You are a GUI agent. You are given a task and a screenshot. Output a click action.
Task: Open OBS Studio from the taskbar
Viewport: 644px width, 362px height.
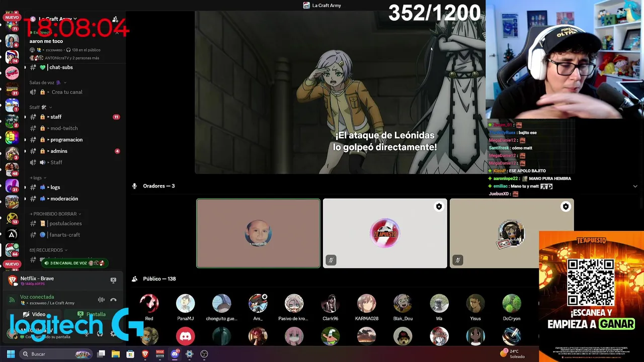[204, 354]
